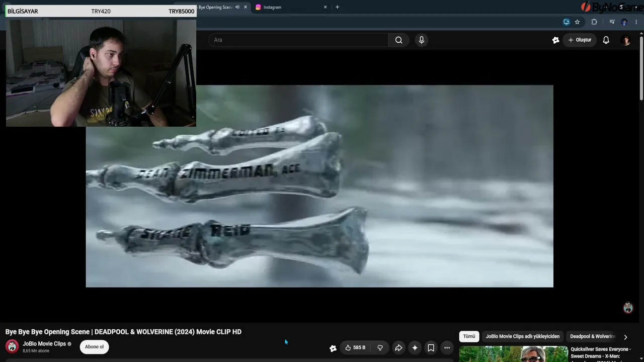Open a new browser tab

point(337,7)
